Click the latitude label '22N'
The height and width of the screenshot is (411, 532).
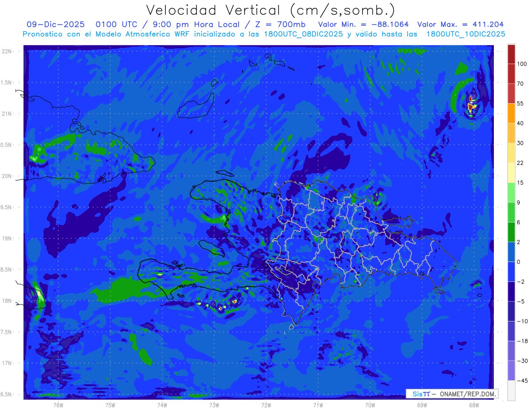click(x=7, y=51)
